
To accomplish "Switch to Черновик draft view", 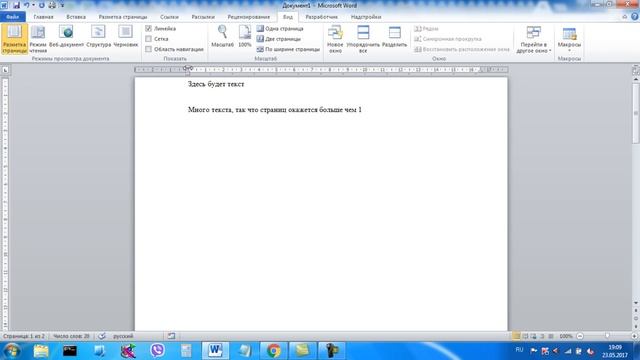I will (x=125, y=37).
